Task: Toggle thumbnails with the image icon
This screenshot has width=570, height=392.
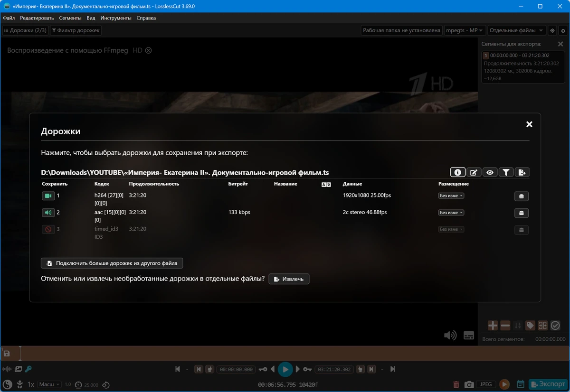Action: click(x=19, y=369)
